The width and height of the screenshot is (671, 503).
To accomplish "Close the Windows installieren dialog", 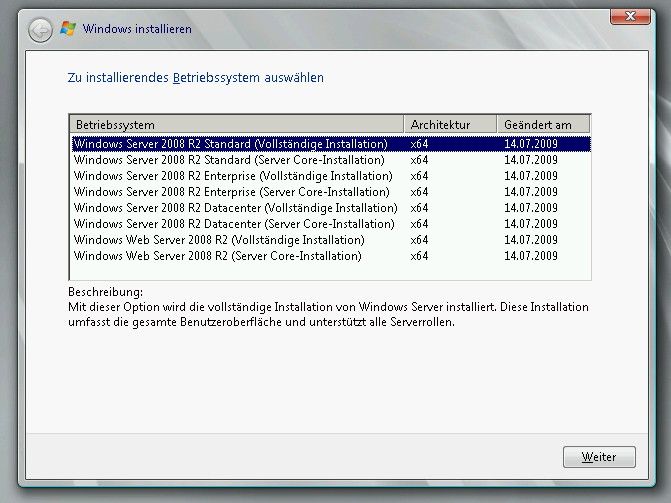I will [630, 16].
